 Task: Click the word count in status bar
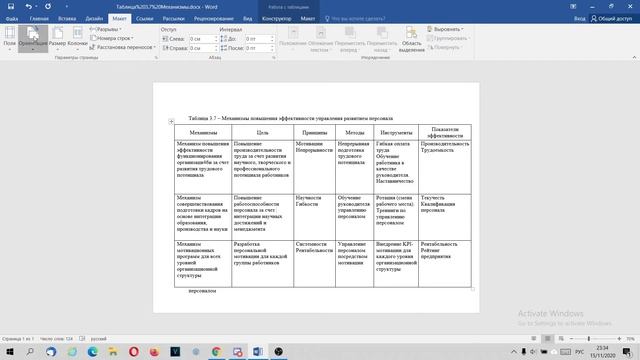(56, 339)
